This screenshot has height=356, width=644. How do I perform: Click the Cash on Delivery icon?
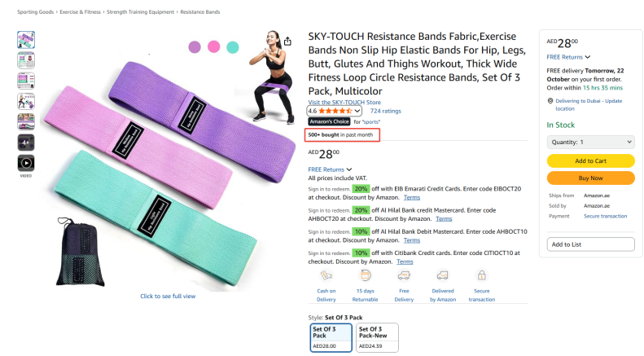tap(326, 275)
